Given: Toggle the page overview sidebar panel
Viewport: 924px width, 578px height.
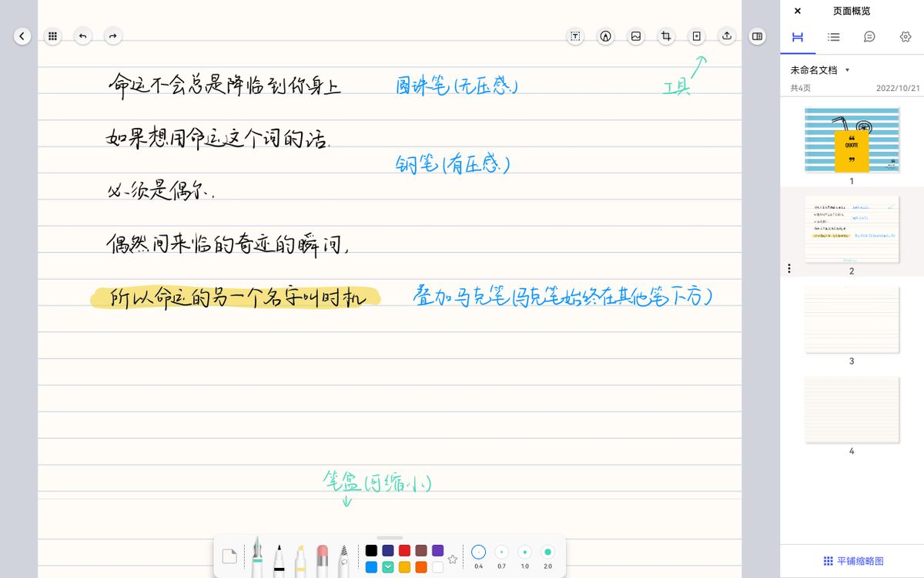Looking at the screenshot, I should (x=757, y=36).
